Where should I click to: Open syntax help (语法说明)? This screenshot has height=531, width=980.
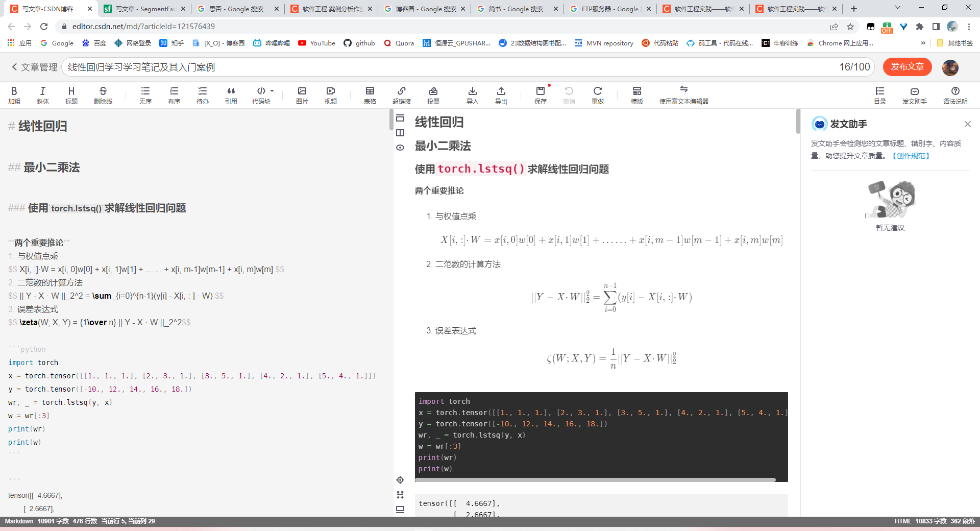[955, 95]
